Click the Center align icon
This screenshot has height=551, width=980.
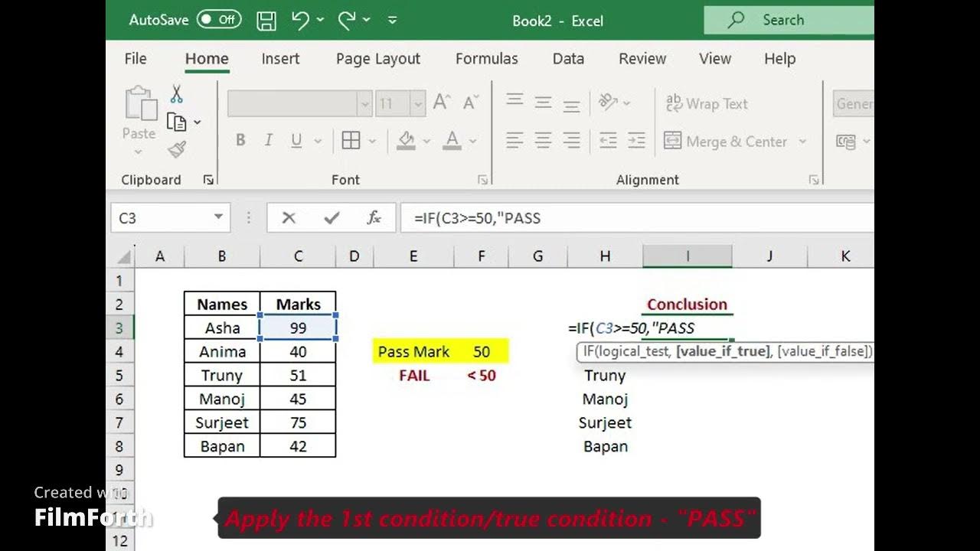[x=543, y=140]
